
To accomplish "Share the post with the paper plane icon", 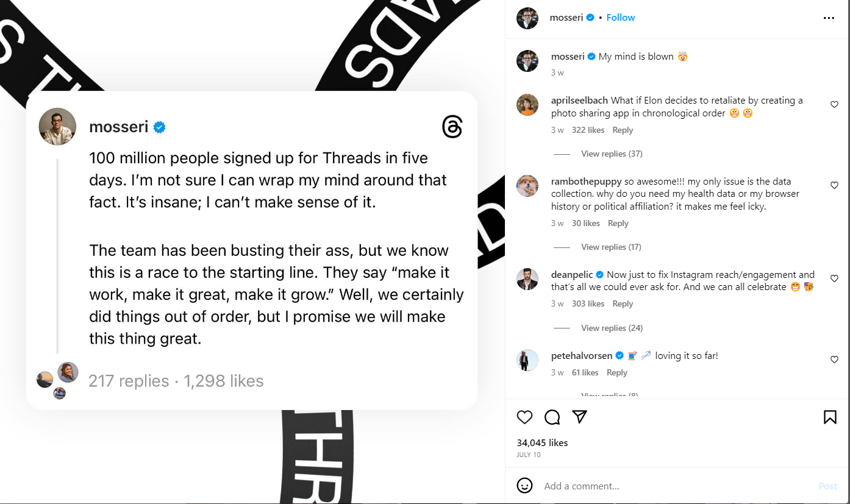I will point(579,417).
